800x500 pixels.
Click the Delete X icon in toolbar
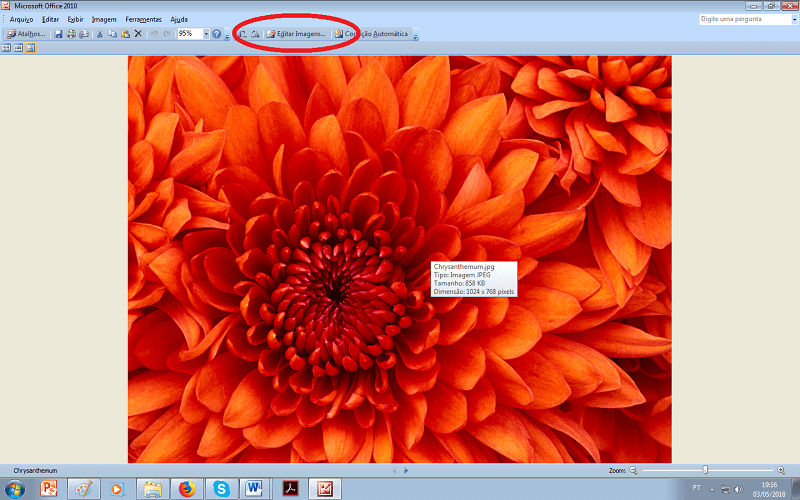pos(138,34)
